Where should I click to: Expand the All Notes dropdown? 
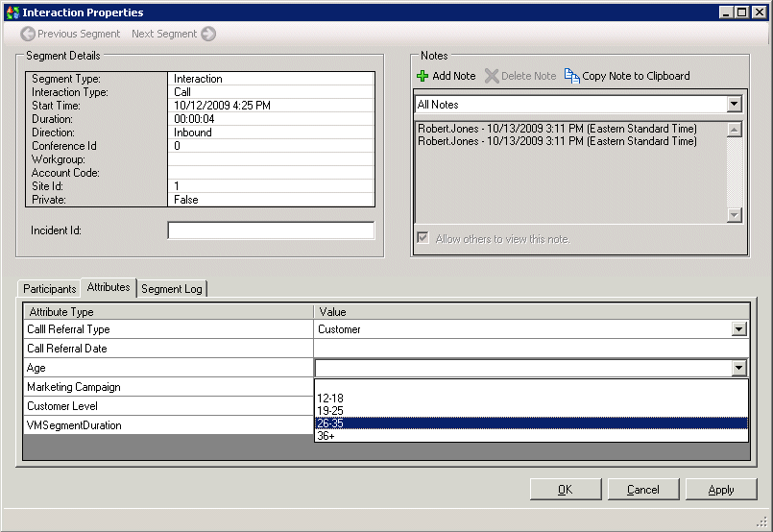click(735, 104)
